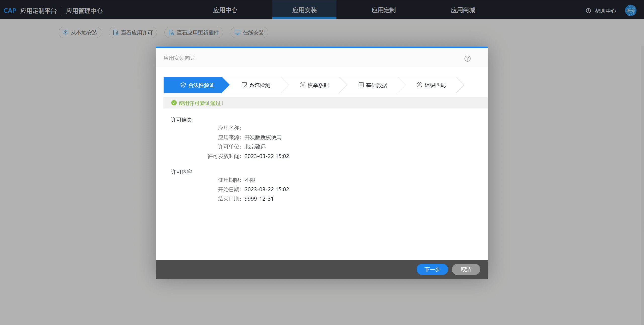The image size is (644, 325).
Task: Click the 许可信息 heading
Action: pyautogui.click(x=181, y=120)
